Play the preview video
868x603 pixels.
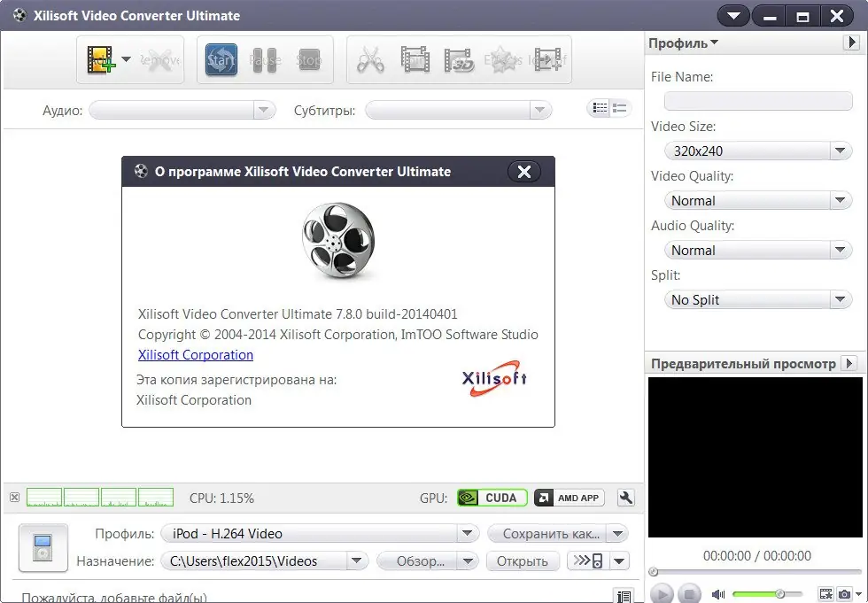(x=662, y=593)
